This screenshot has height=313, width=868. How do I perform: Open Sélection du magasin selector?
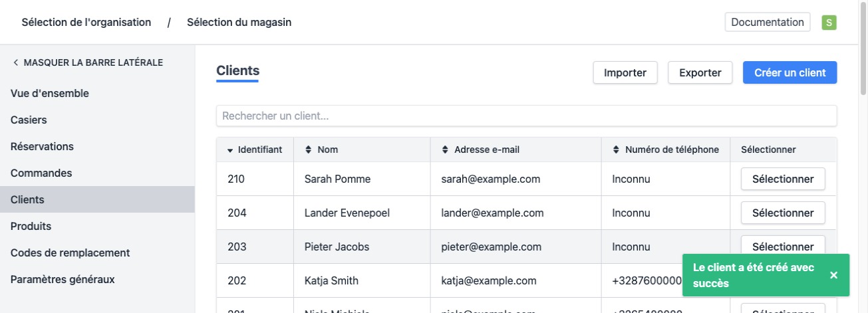[x=239, y=22]
